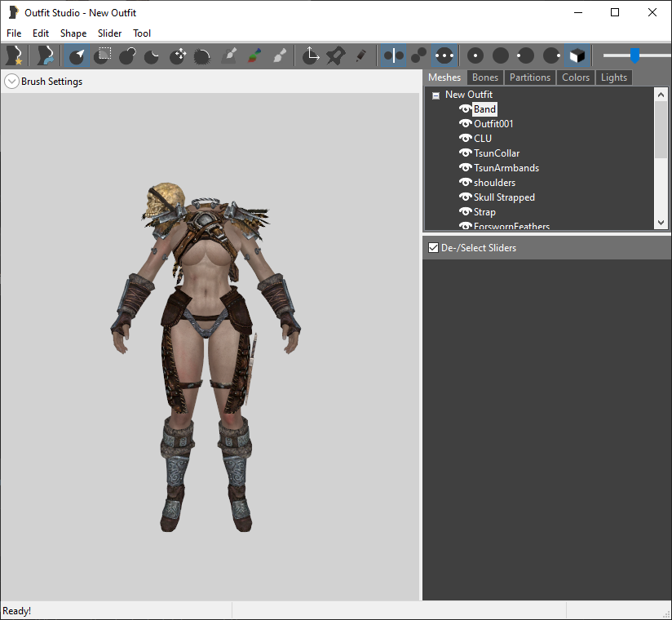Toggle visibility of the Strap mesh

(465, 212)
